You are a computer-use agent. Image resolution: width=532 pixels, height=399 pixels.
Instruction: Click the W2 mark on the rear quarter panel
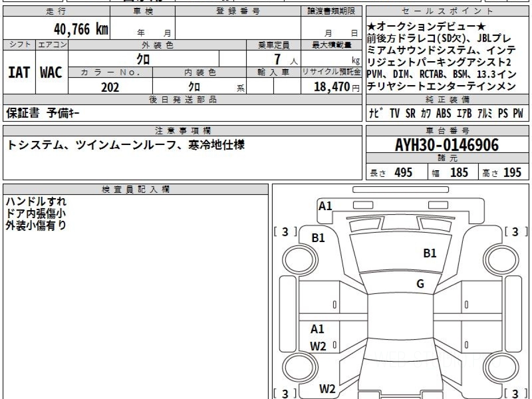(327, 389)
